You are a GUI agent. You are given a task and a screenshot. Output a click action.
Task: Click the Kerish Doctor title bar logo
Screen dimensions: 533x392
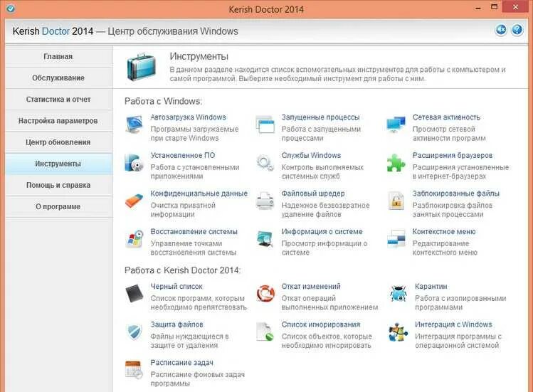tap(11, 8)
